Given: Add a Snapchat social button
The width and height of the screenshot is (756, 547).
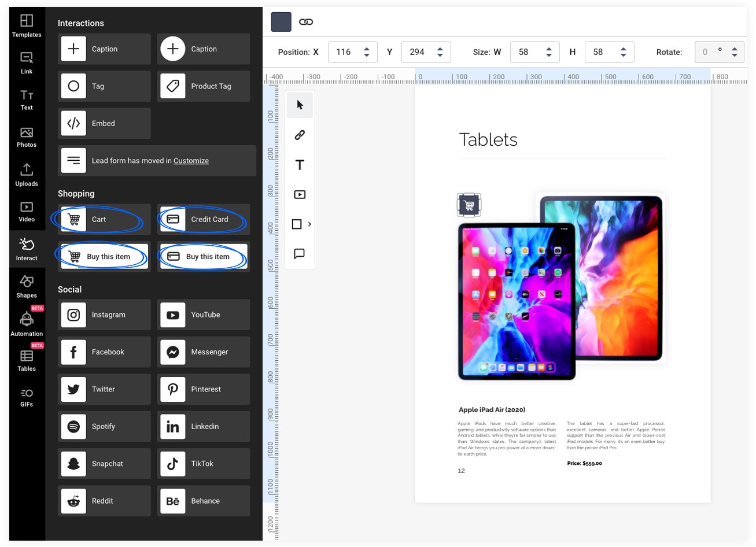Looking at the screenshot, I should click(104, 464).
